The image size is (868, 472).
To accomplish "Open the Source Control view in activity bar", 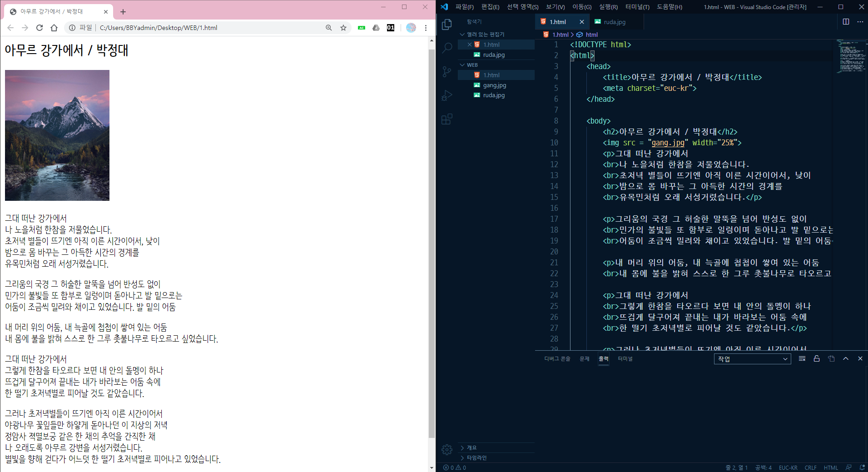I will coord(447,71).
